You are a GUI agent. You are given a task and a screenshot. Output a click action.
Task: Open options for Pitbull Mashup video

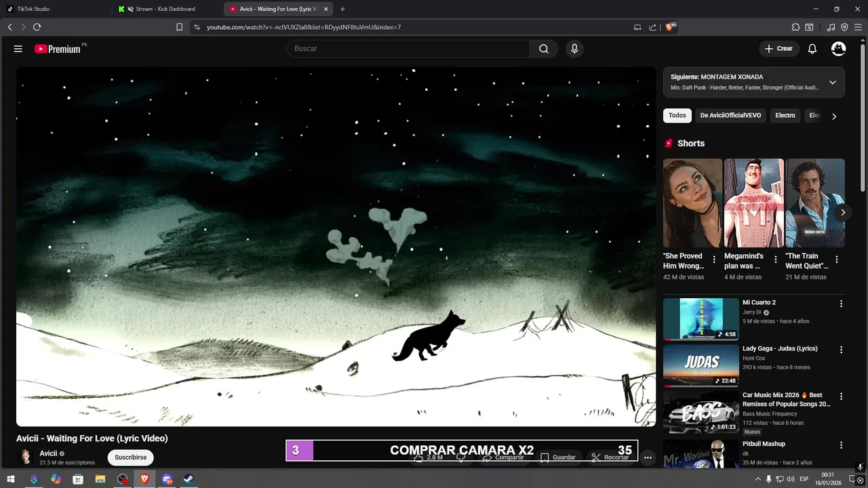pyautogui.click(x=842, y=445)
